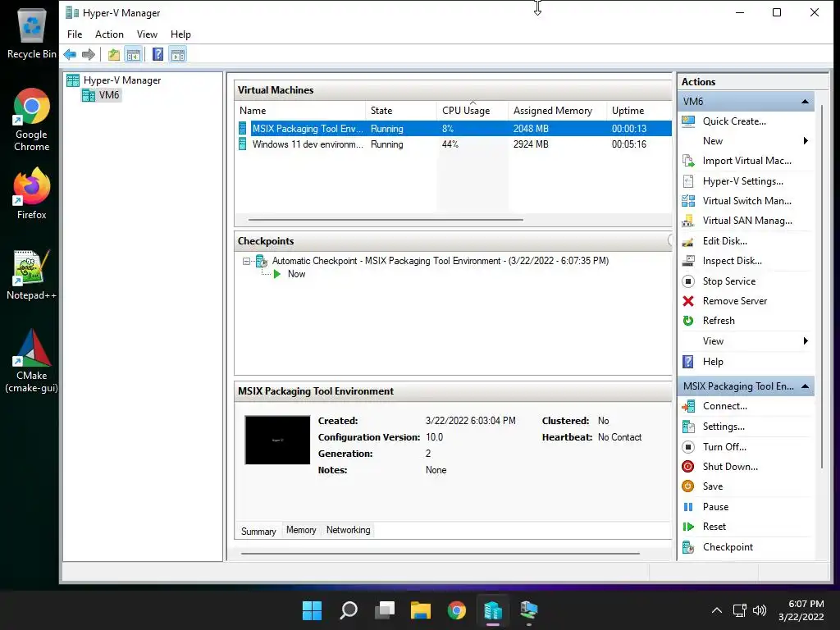Select the MSIX Packaging Tool Environment VM row
The image size is (840, 630).
click(453, 129)
